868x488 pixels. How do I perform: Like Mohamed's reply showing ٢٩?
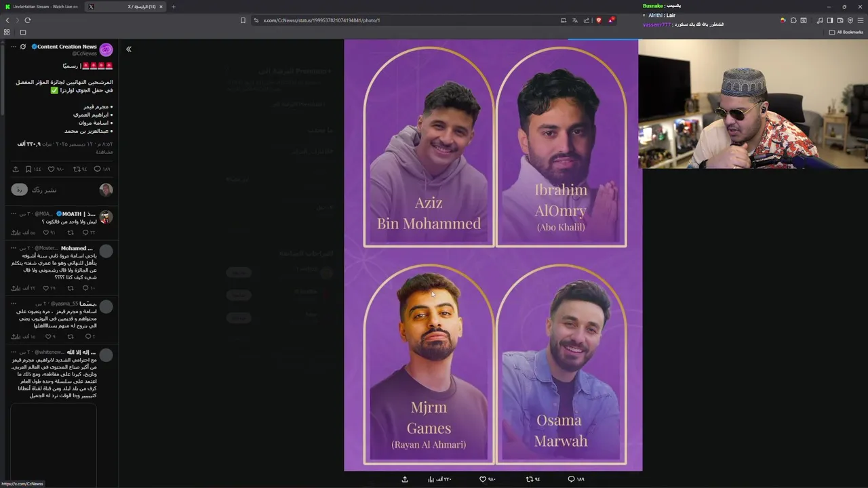click(50, 288)
